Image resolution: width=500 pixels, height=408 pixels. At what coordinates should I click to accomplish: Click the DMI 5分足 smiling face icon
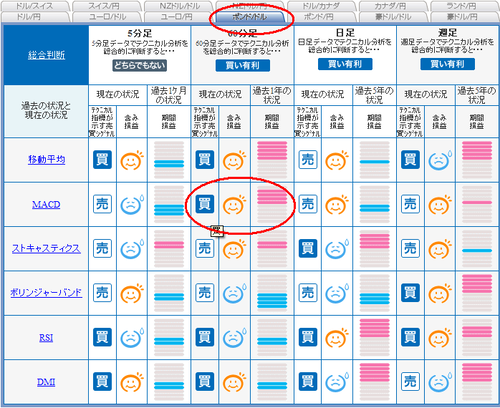pos(132,382)
